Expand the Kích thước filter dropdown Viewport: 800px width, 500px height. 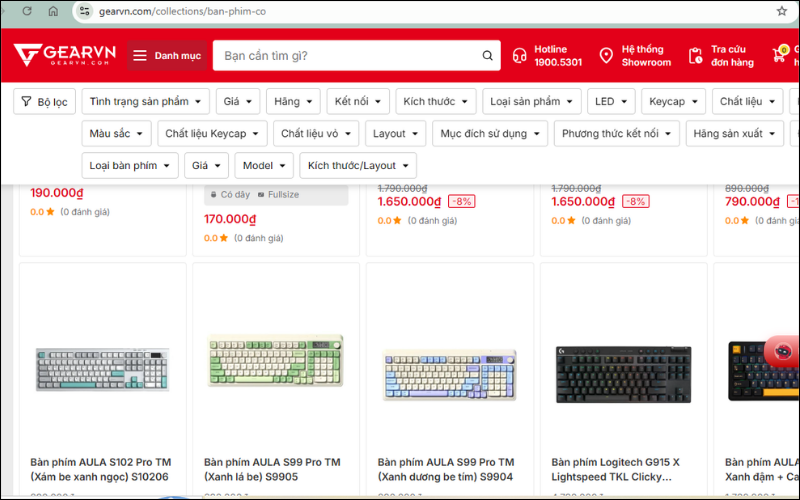[436, 102]
